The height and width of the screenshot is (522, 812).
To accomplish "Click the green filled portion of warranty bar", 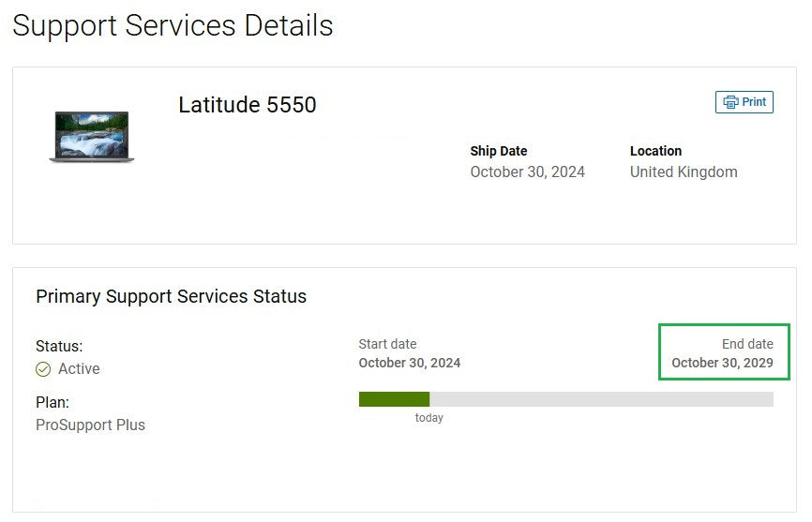I will click(x=394, y=399).
